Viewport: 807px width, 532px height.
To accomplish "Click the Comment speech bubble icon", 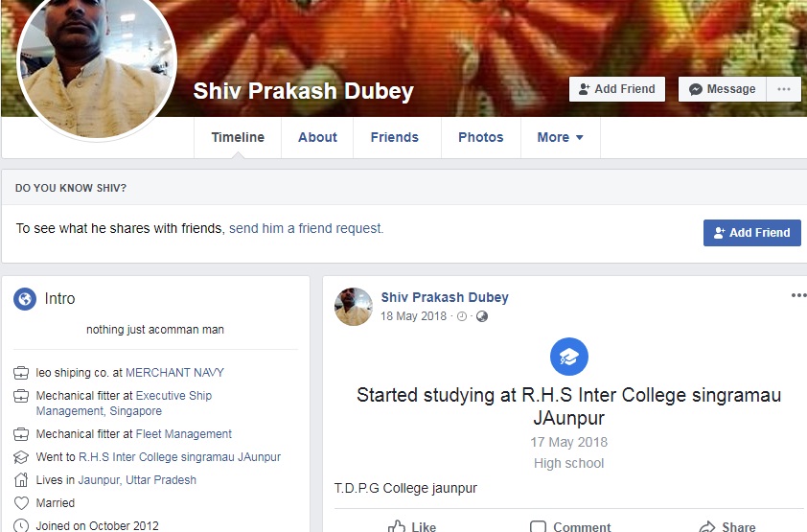I will tap(538, 527).
